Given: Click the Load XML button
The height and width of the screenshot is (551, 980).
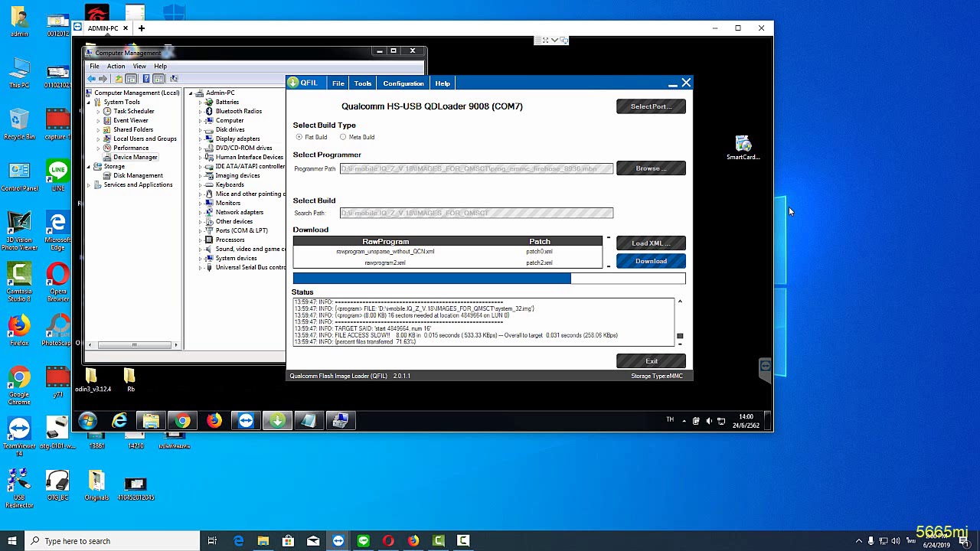Looking at the screenshot, I should tap(651, 243).
